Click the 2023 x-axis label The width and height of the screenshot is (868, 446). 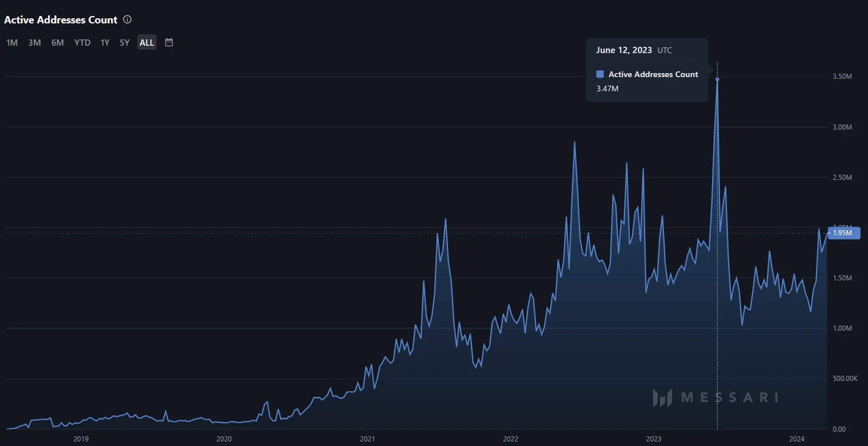click(x=653, y=439)
